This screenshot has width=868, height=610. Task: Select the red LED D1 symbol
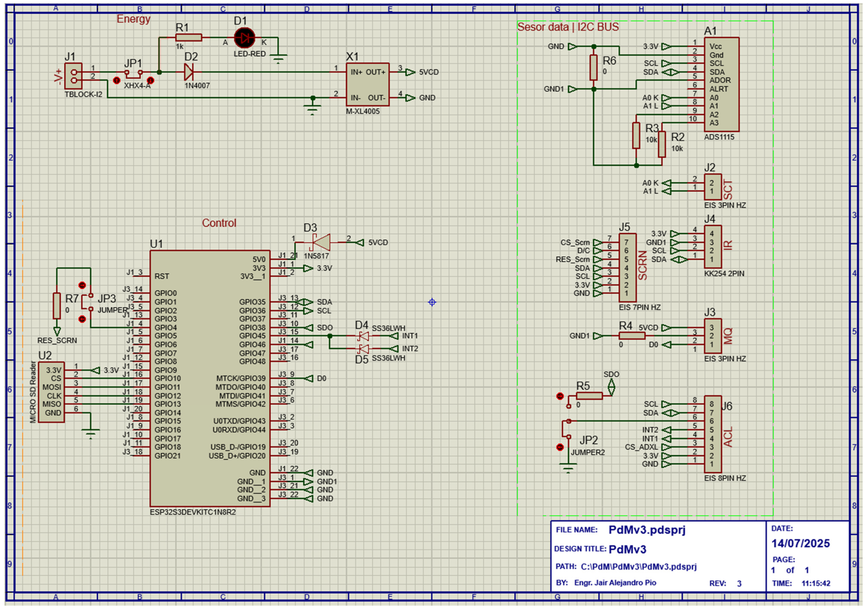tap(244, 38)
